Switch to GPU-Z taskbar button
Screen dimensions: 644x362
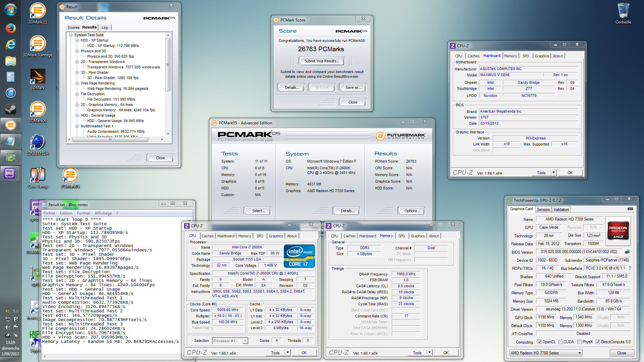11,157
